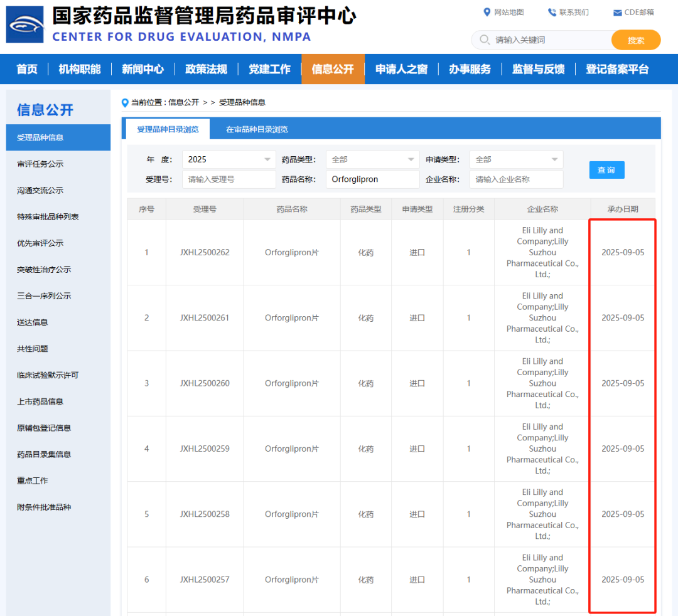Click the contact us phone icon
Image resolution: width=678 pixels, height=616 pixels.
[552, 12]
